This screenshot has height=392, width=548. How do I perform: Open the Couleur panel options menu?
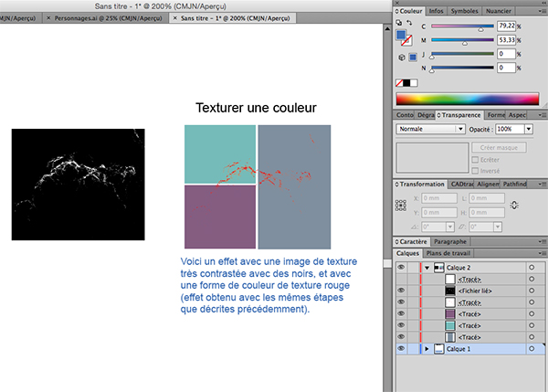pos(541,12)
